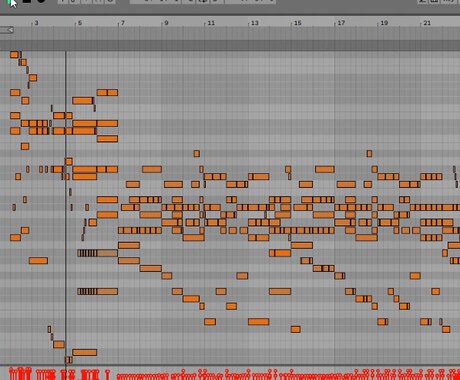Click bar 9 marker on the timeline ruler
The width and height of the screenshot is (460, 380).
166,23
